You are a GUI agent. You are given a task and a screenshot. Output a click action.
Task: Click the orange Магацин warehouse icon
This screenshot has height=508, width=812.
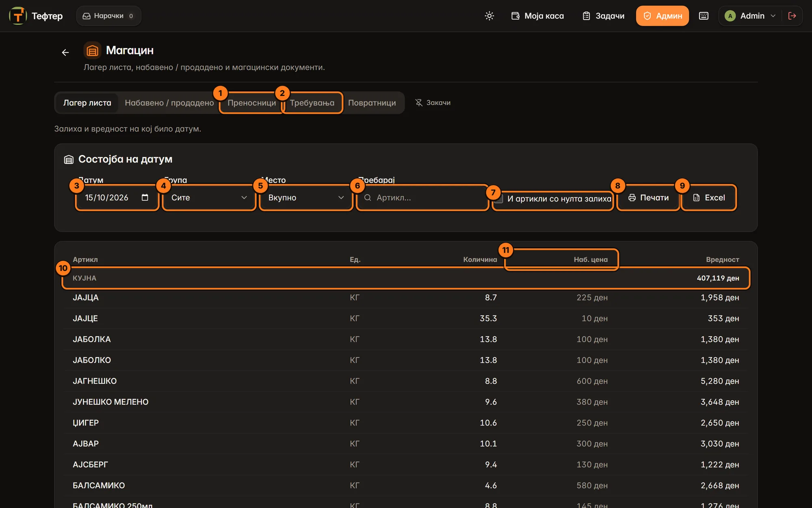(x=92, y=50)
